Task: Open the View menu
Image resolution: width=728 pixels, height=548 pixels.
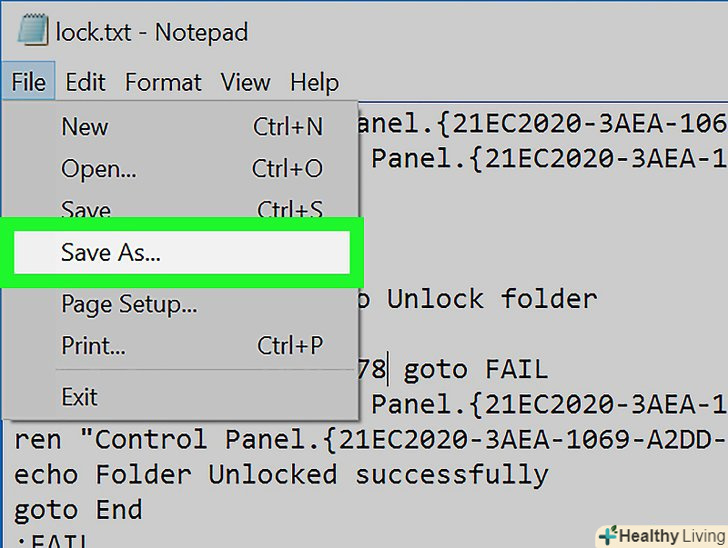Action: click(x=245, y=82)
